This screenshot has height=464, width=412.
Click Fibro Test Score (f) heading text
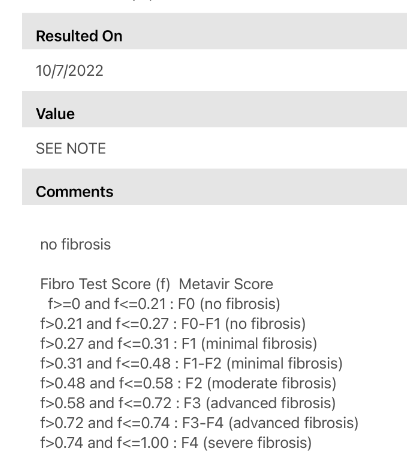pos(105,284)
